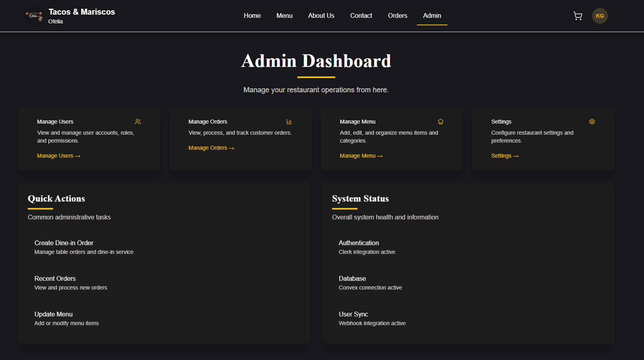Open the Menu navigation tab
Viewport: 644px width, 360px height.
coord(284,16)
